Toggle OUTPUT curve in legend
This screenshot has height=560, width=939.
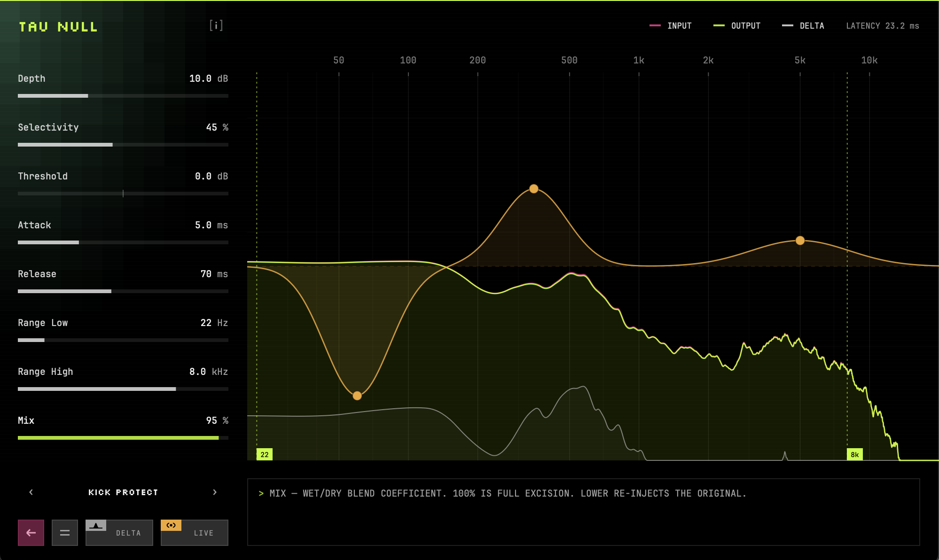(736, 26)
